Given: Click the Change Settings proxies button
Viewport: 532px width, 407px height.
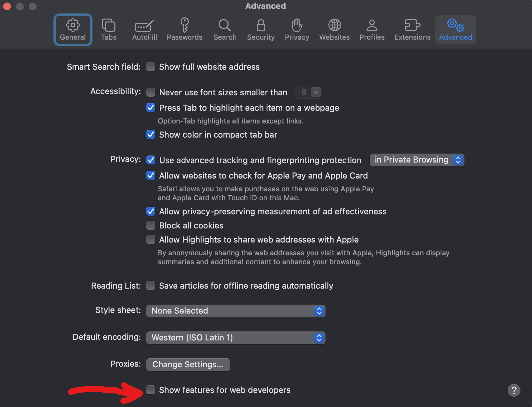Looking at the screenshot, I should click(x=188, y=364).
